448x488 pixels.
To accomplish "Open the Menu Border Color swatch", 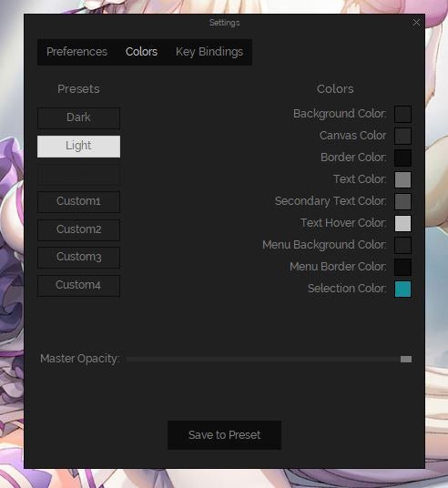I will (x=402, y=267).
